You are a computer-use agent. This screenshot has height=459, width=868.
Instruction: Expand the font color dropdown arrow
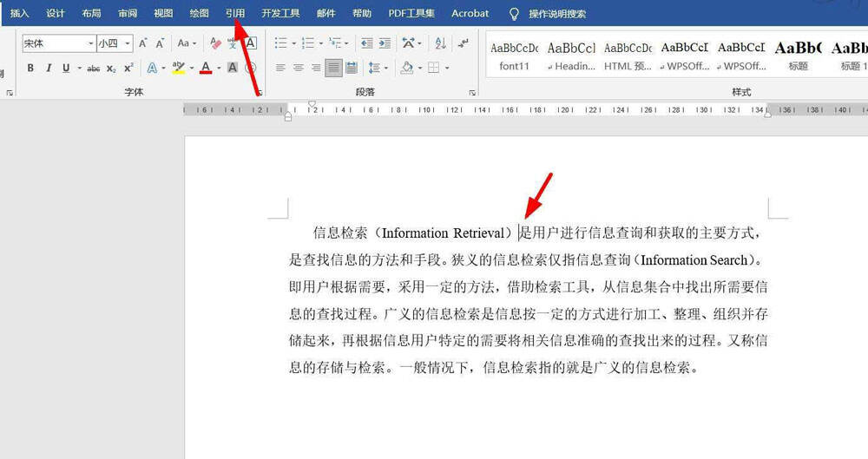(x=219, y=68)
